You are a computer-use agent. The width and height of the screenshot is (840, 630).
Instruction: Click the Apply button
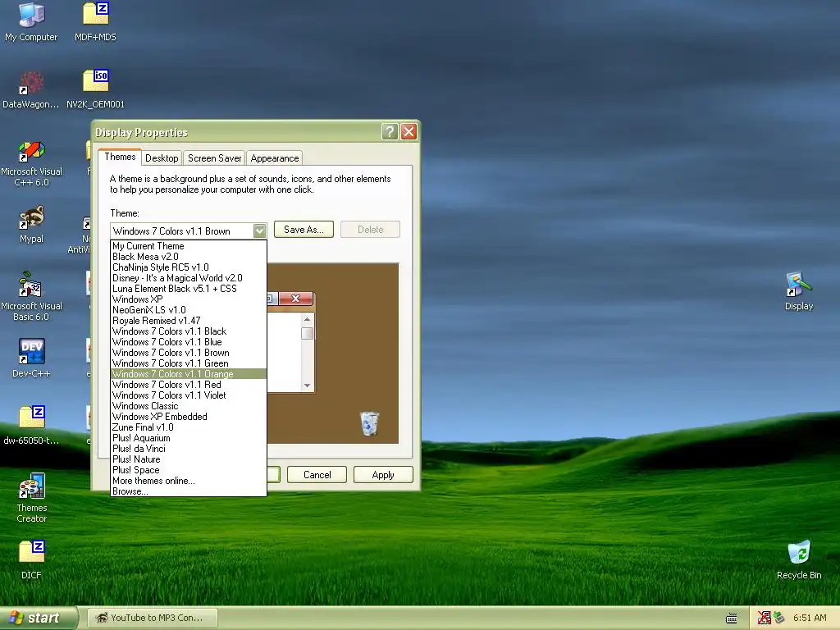click(383, 475)
